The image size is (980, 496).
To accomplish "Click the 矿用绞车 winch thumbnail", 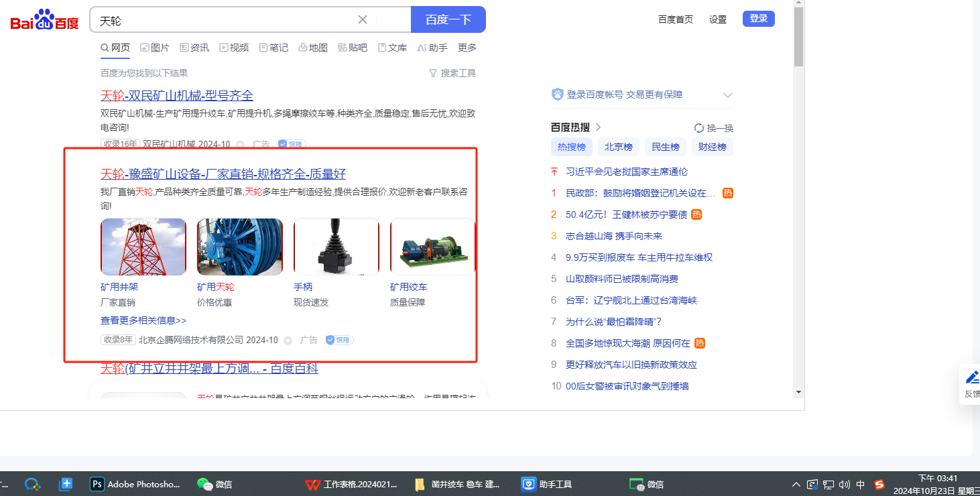I will (x=433, y=247).
